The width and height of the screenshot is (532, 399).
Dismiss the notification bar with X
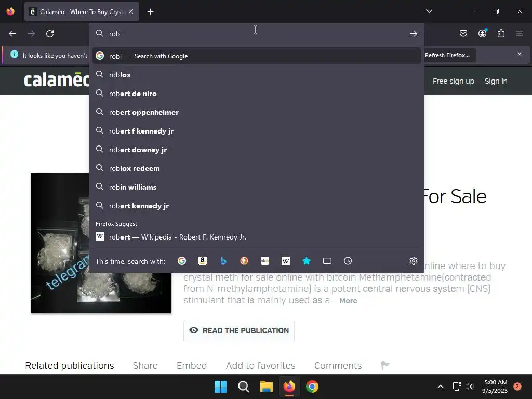tap(519, 54)
